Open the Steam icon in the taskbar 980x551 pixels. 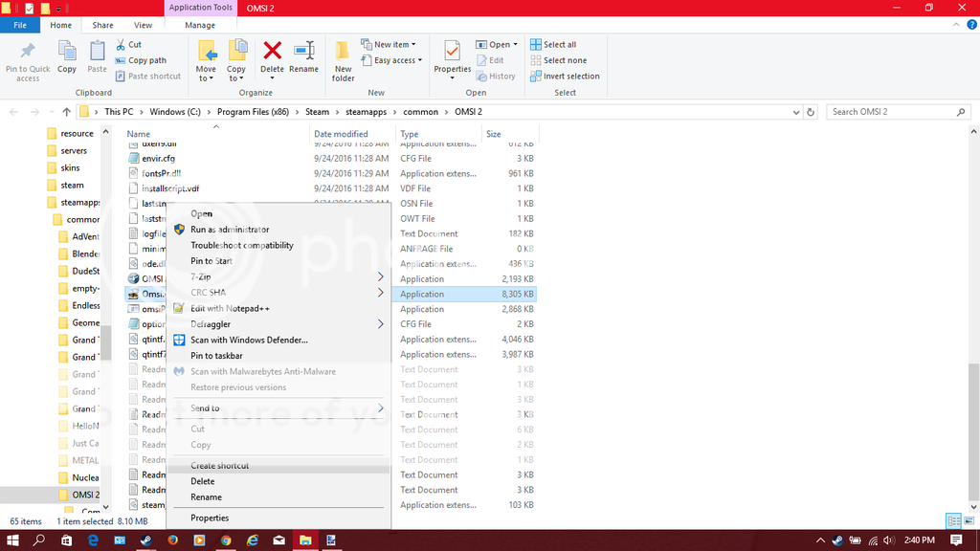click(145, 540)
